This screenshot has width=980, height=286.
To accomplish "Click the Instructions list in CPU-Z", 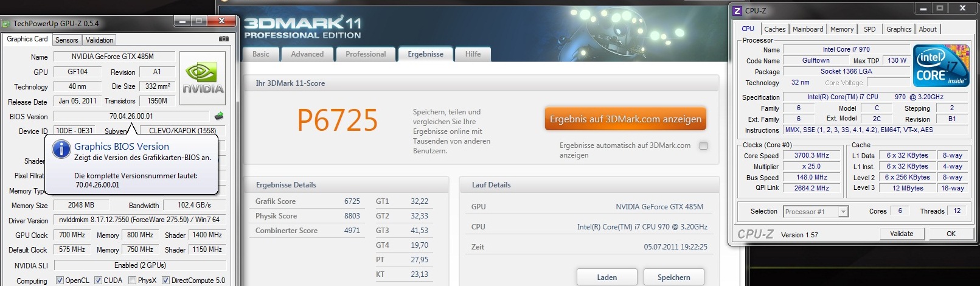I will pos(877,130).
